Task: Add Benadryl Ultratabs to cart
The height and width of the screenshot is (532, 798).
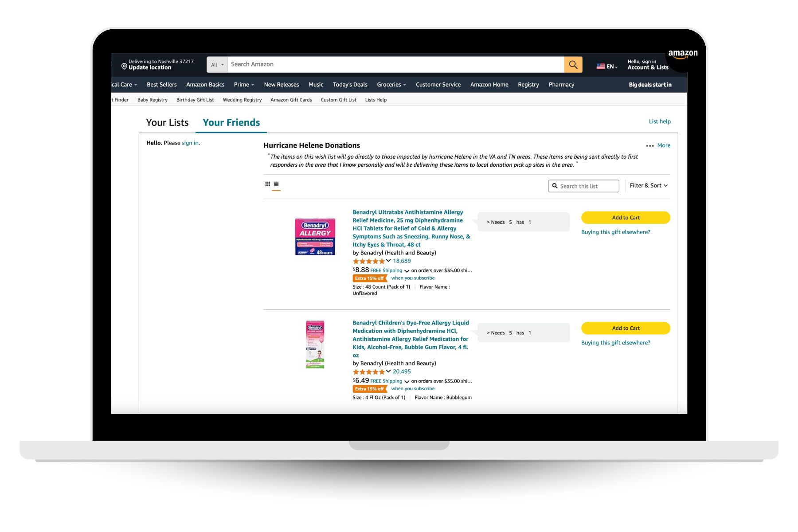Action: click(626, 217)
